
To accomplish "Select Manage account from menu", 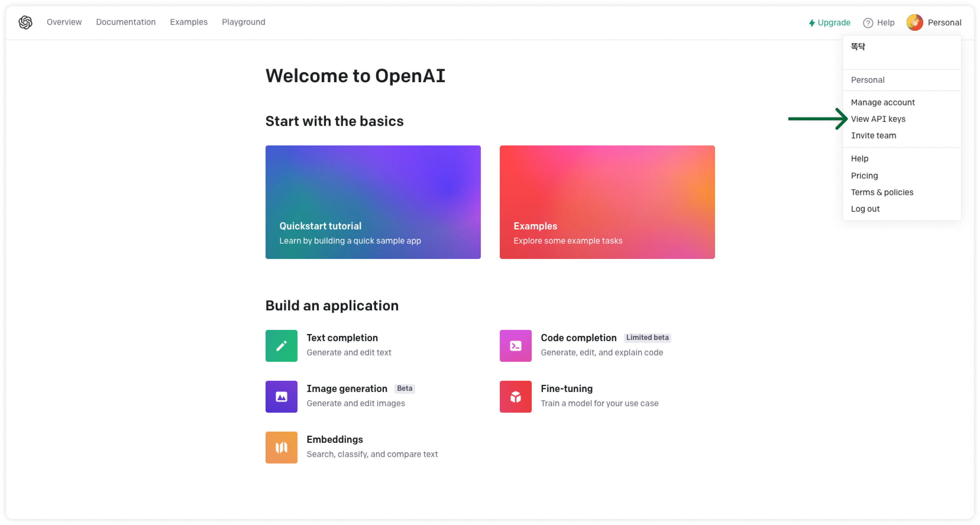I will (x=883, y=102).
